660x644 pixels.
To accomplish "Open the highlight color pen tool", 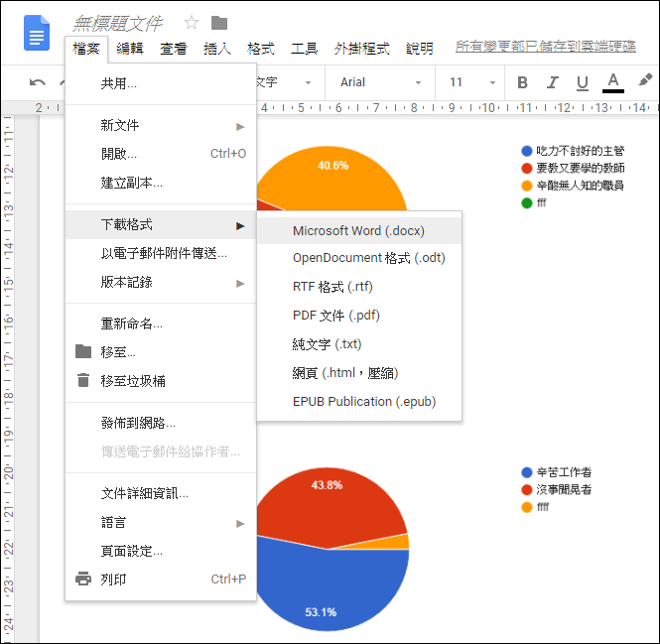I will (x=645, y=79).
